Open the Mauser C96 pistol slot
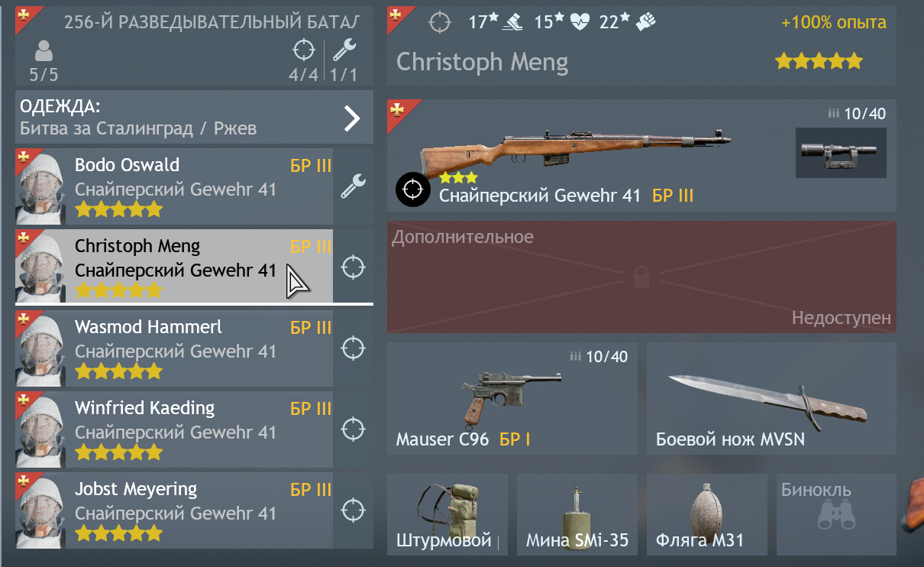The image size is (924, 567). tap(512, 399)
